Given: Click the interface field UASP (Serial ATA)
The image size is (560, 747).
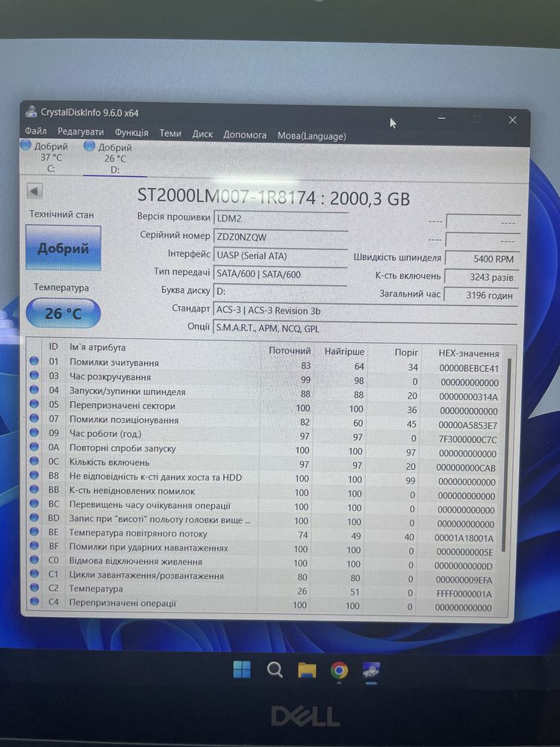Looking at the screenshot, I should 280,255.
